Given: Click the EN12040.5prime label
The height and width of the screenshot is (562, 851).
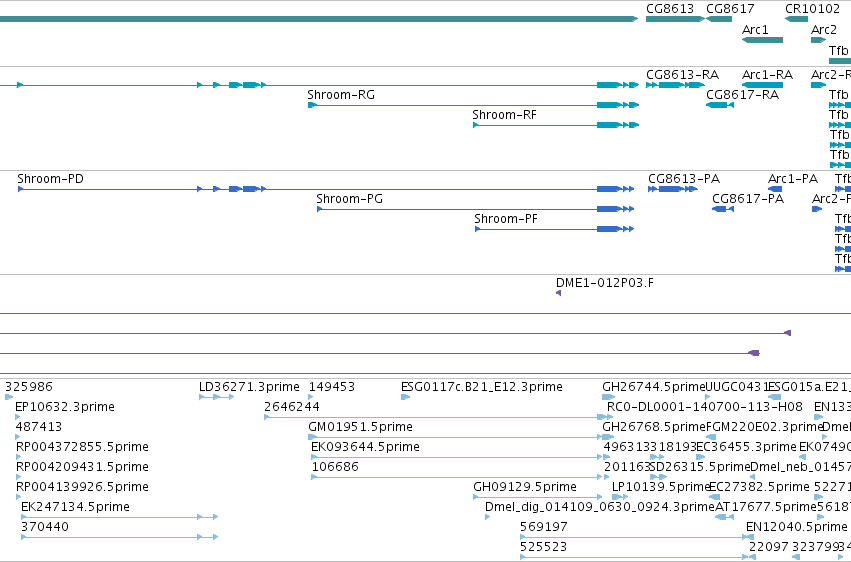Looking at the screenshot, I should (796, 527).
